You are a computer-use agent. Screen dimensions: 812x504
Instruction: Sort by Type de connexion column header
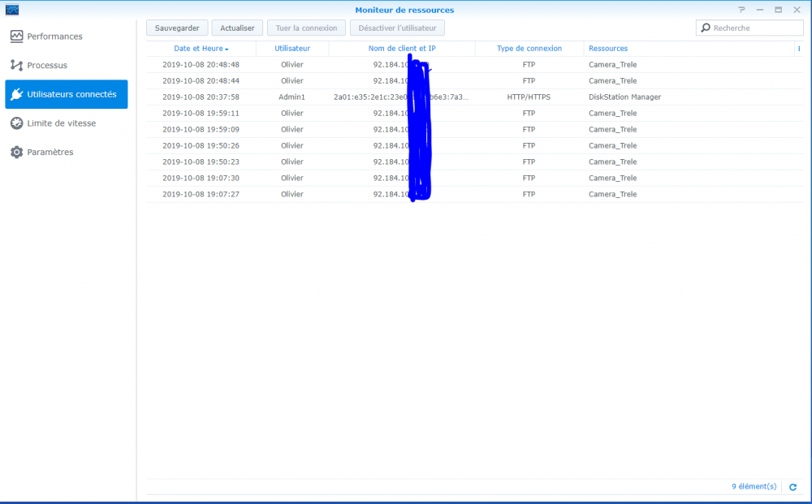coord(529,49)
